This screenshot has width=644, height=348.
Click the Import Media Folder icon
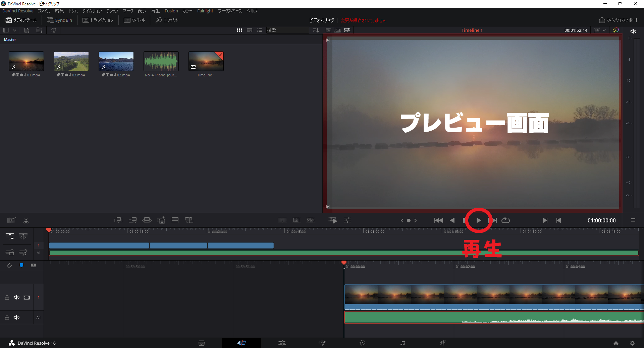pos(39,30)
